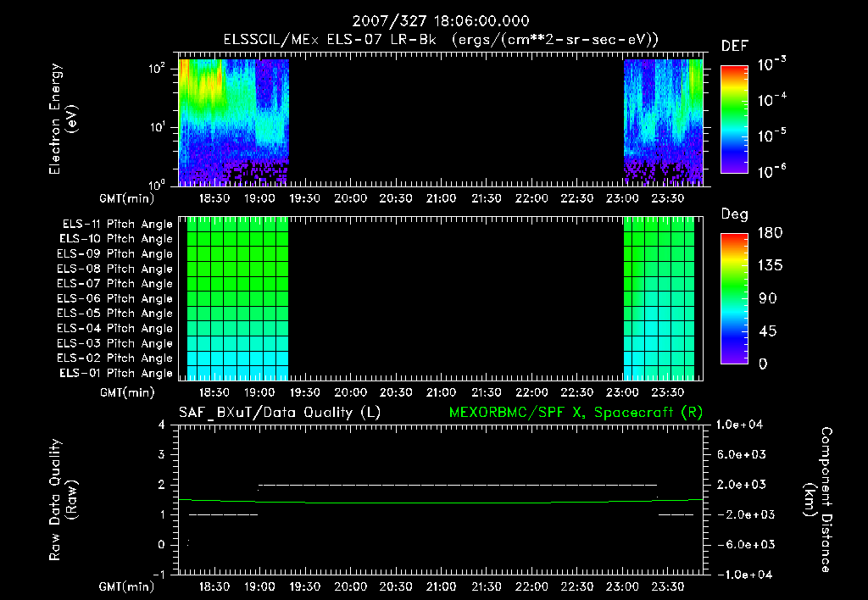
Task: Click 19:30 tick on pitch angle axis
Action: [305, 393]
